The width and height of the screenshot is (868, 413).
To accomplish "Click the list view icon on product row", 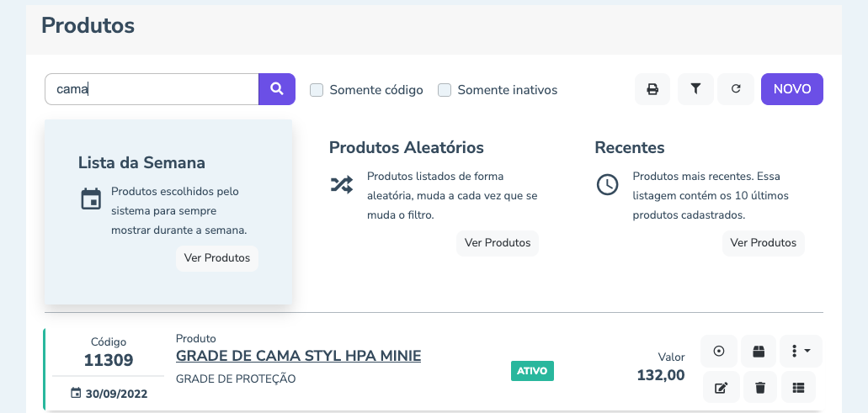I will (799, 387).
